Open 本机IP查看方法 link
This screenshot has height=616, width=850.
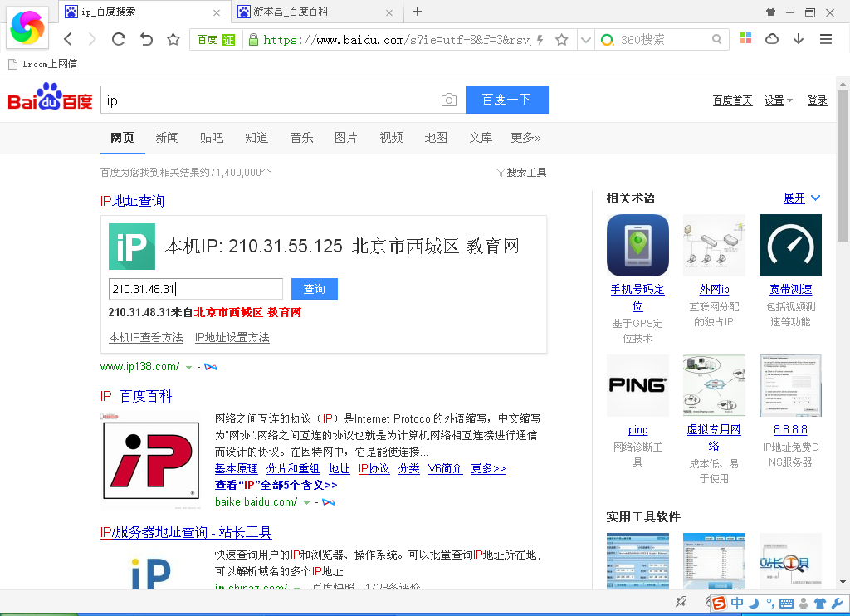click(146, 337)
